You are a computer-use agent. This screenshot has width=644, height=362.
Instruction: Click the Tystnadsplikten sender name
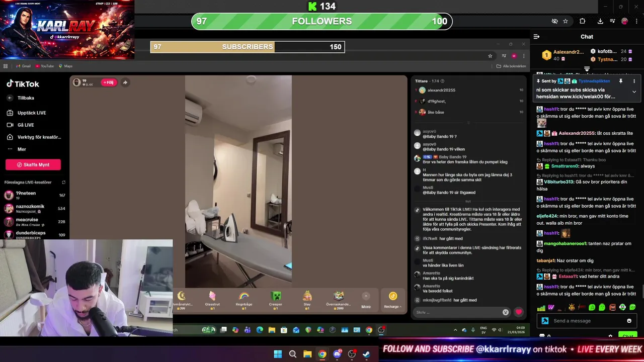(594, 81)
